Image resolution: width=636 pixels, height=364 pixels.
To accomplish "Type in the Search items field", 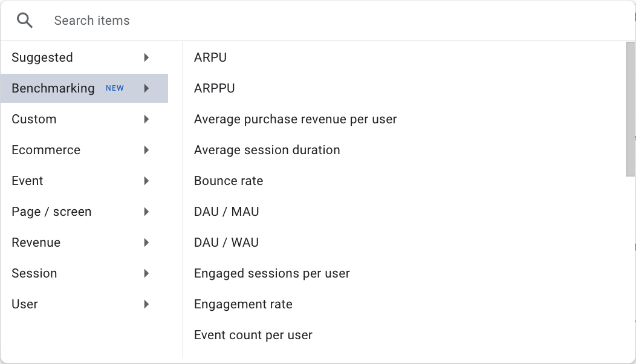I will (x=302, y=21).
